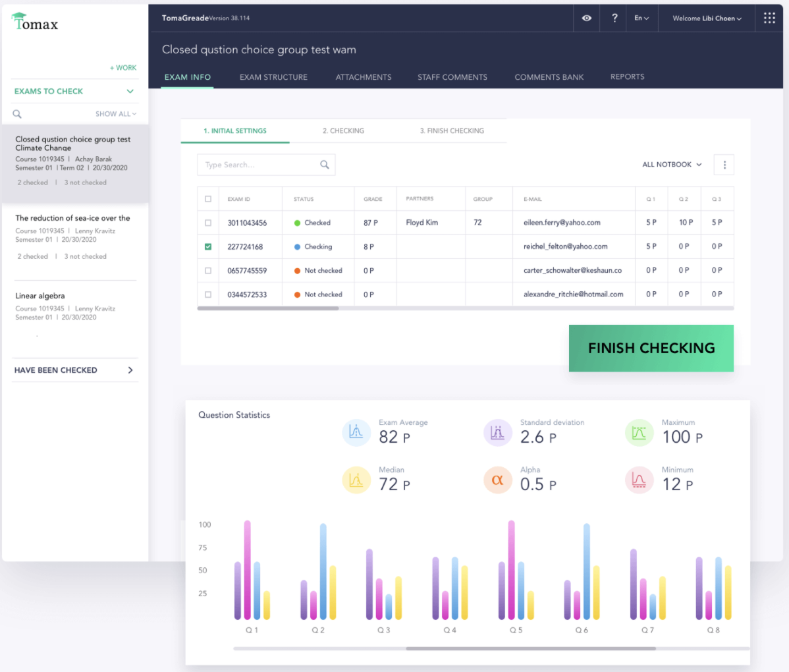Image resolution: width=789 pixels, height=672 pixels.
Task: Click the apps grid icon at top right
Action: coord(769,18)
